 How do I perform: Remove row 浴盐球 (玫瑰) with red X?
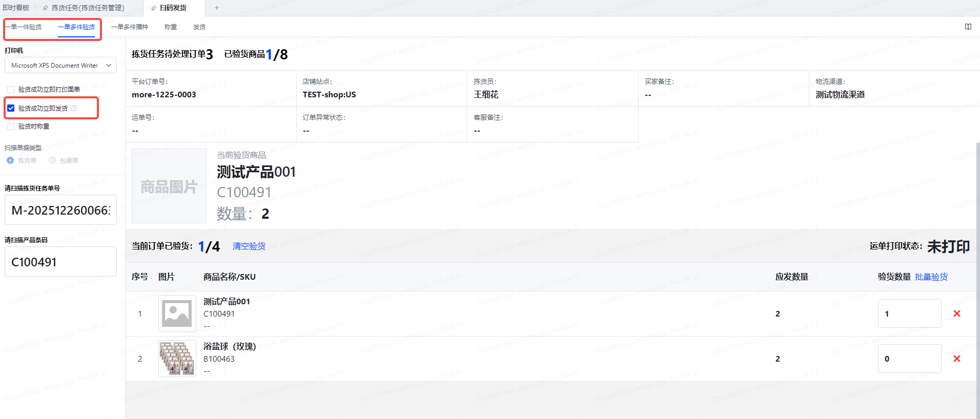click(956, 359)
